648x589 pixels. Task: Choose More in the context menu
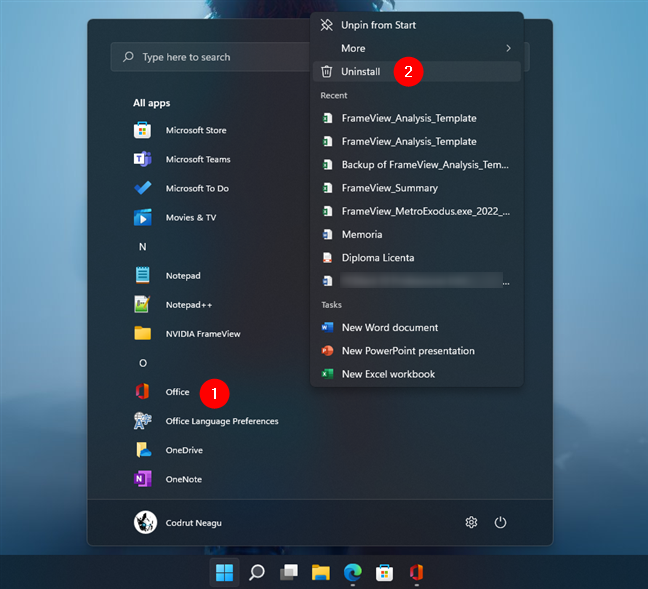pos(417,48)
